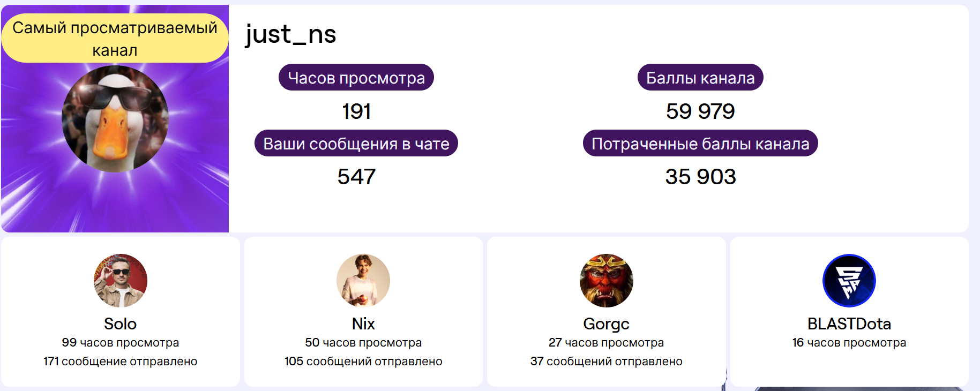
Task: Click Solo's '171 сообщение отправлено' text
Action: click(121, 362)
